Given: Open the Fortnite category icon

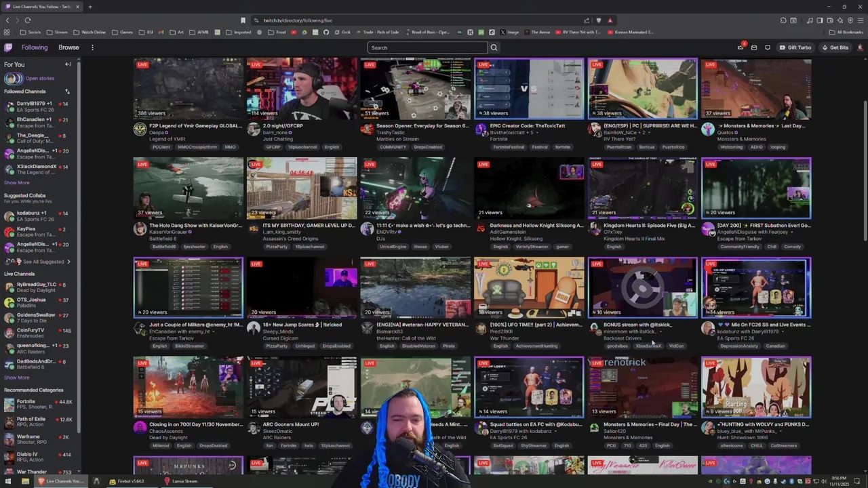Looking at the screenshot, I should 9,405.
